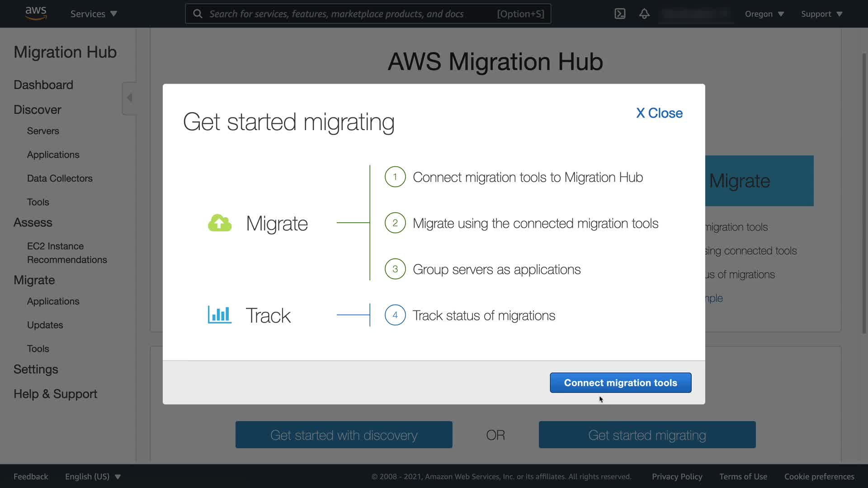This screenshot has width=868, height=488.
Task: Open Dashboard in the sidebar
Action: coord(43,85)
